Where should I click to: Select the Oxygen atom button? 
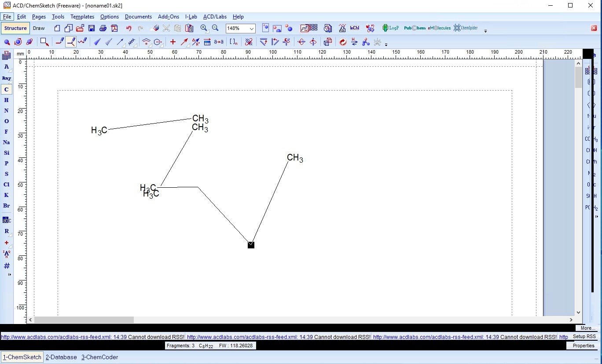point(7,121)
